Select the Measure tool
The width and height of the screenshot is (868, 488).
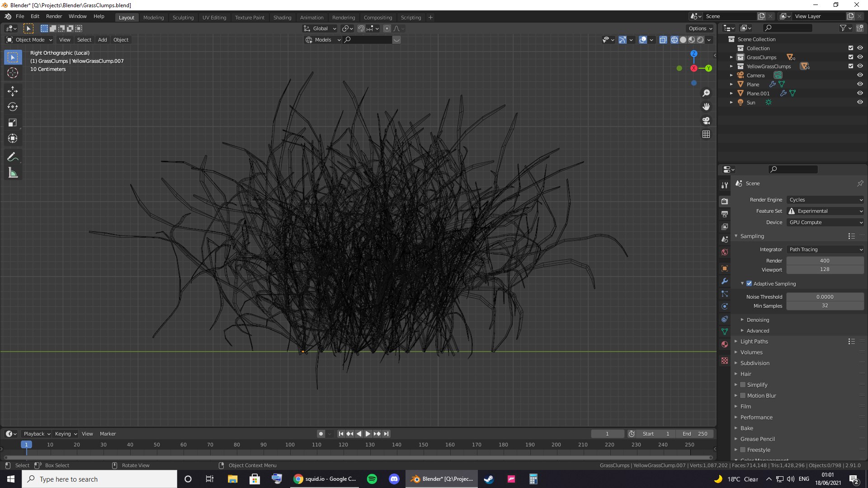coord(13,173)
